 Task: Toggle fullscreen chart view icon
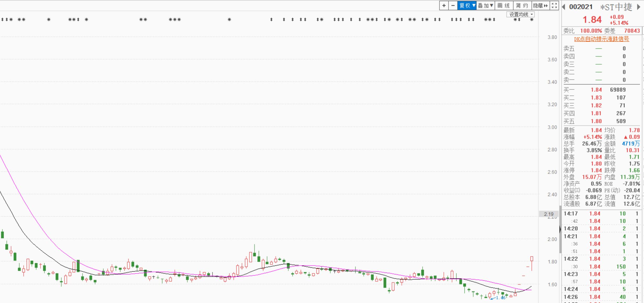point(554,6)
